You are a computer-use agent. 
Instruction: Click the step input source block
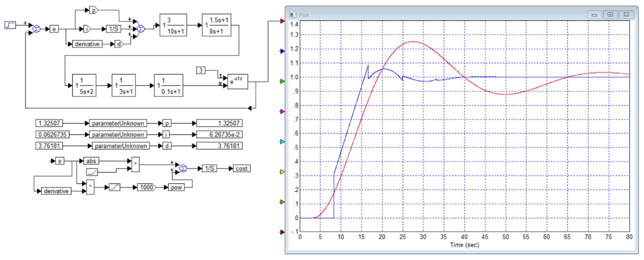(10, 25)
